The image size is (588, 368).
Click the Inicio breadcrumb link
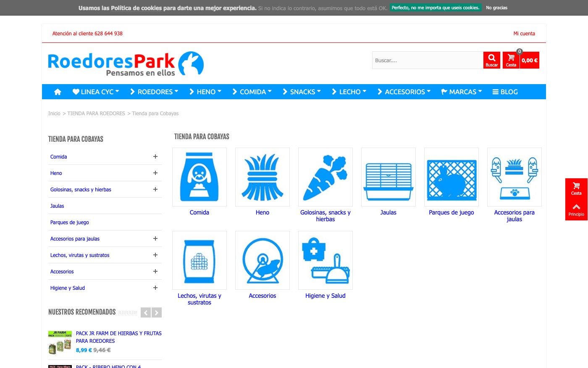54,114
